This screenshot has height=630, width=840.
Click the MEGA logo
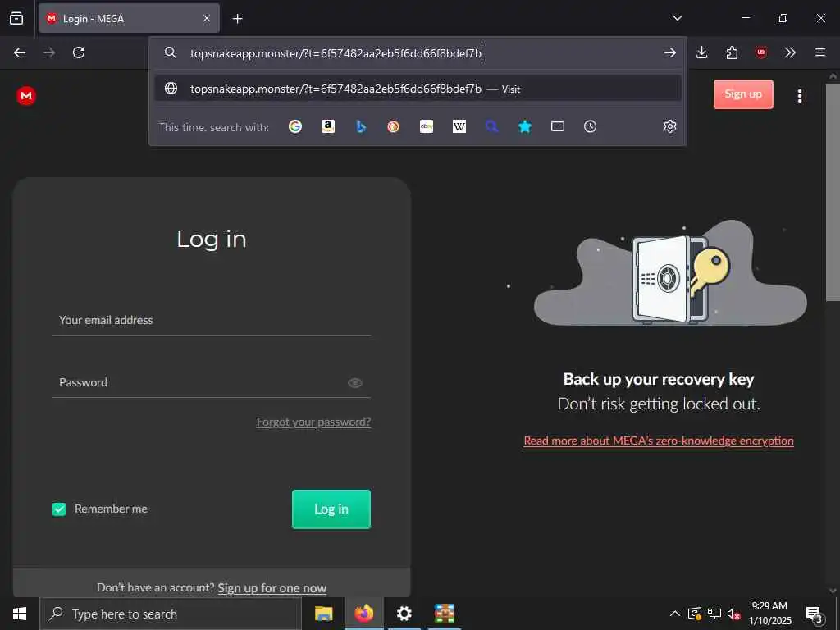point(26,95)
